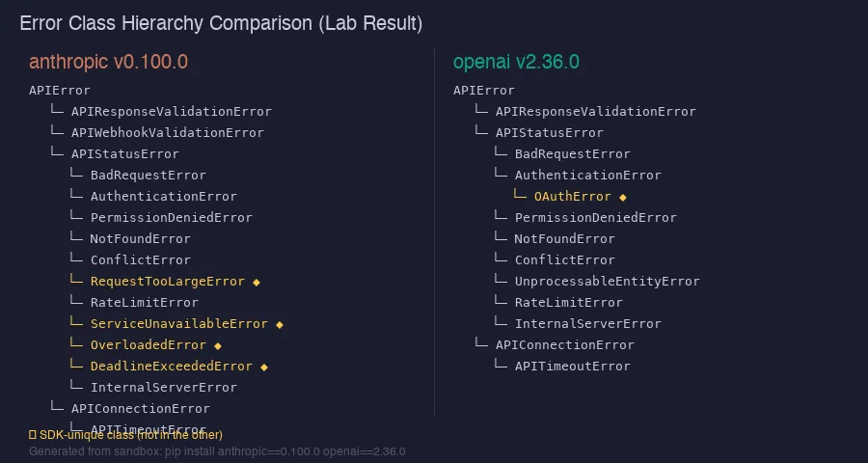Select ConflictError in the anthropic tree
The width and height of the screenshot is (868, 463).
(141, 259)
